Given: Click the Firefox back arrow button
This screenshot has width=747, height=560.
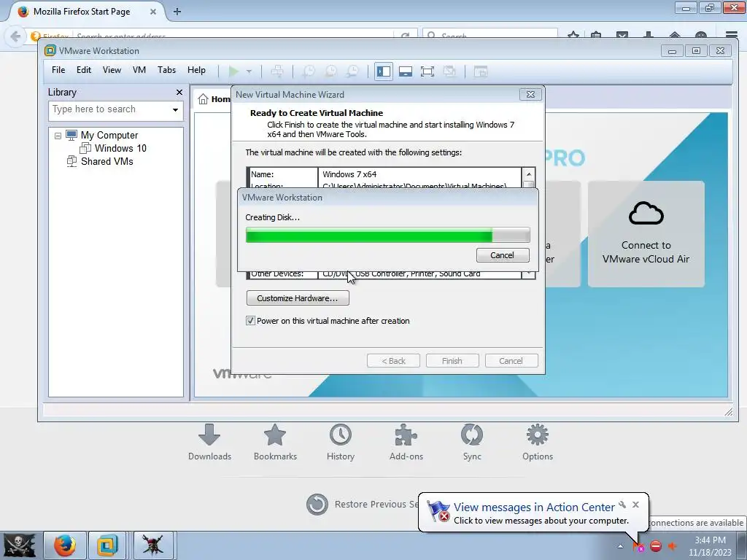Looking at the screenshot, I should click(15, 36).
